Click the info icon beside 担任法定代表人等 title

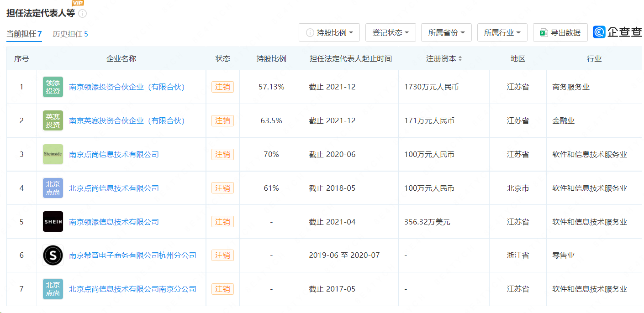pyautogui.click(x=82, y=14)
